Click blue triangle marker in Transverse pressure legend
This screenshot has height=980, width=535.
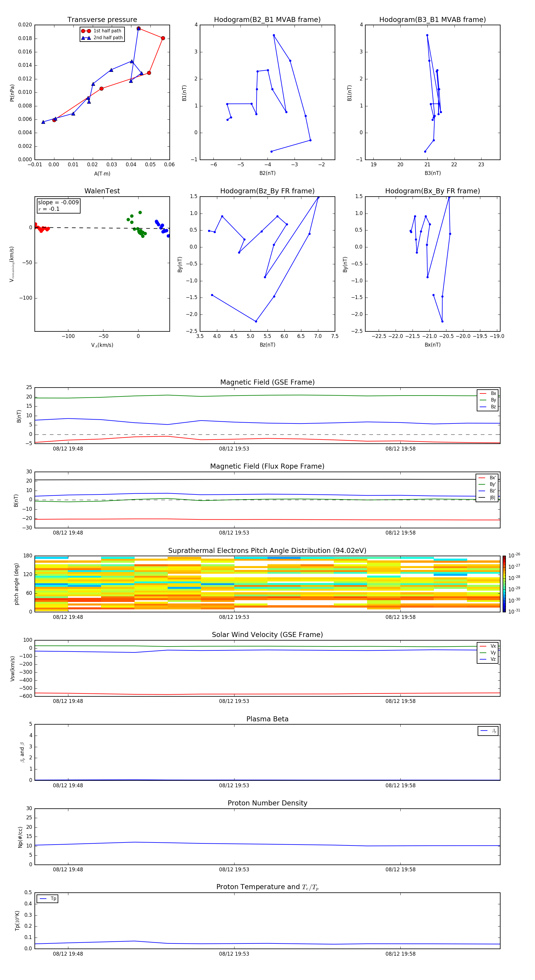point(86,38)
